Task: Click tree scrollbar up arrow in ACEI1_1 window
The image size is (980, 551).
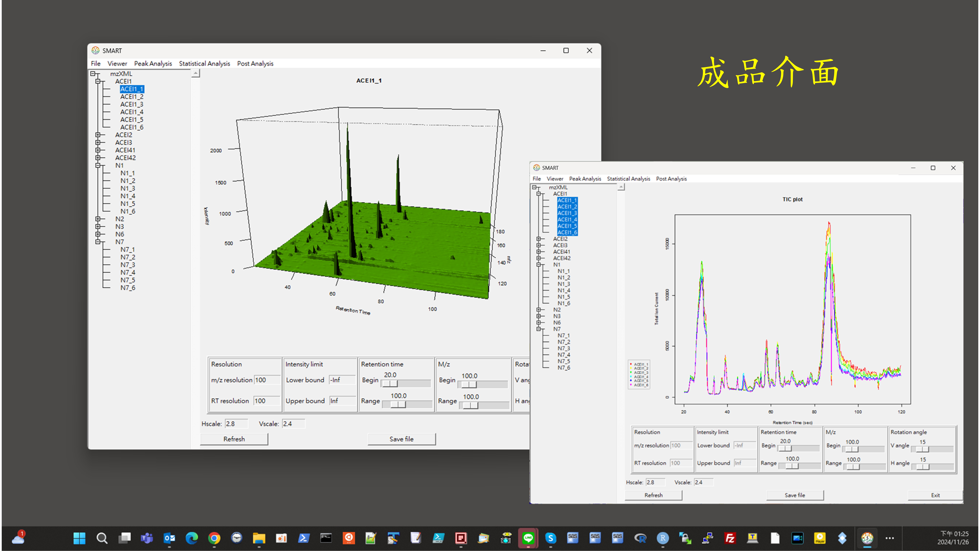Action: (x=196, y=73)
